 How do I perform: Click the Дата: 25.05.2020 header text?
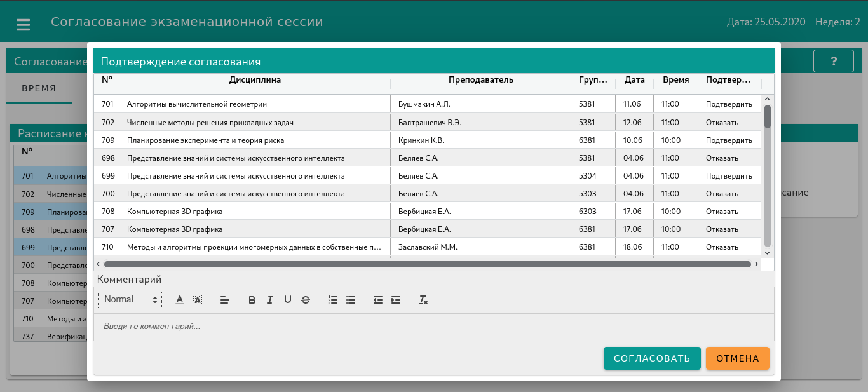[x=766, y=22]
